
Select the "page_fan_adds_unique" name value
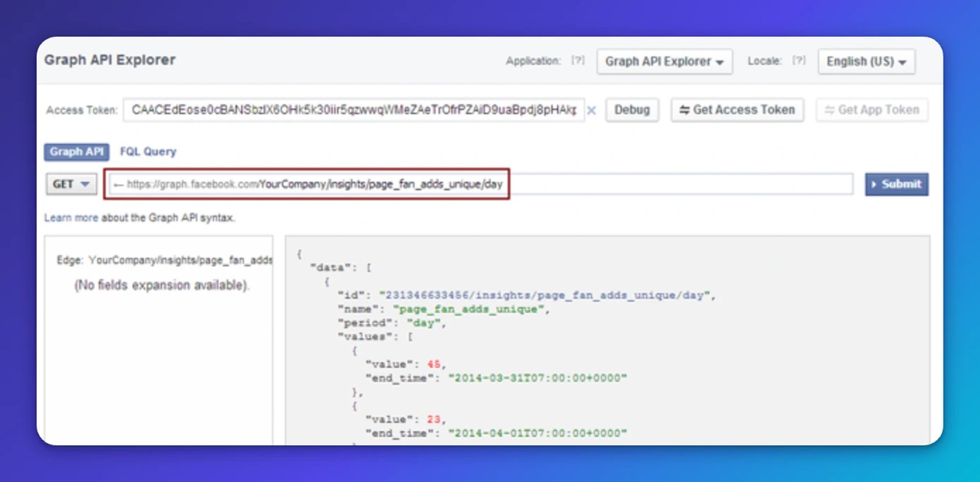tap(468, 309)
